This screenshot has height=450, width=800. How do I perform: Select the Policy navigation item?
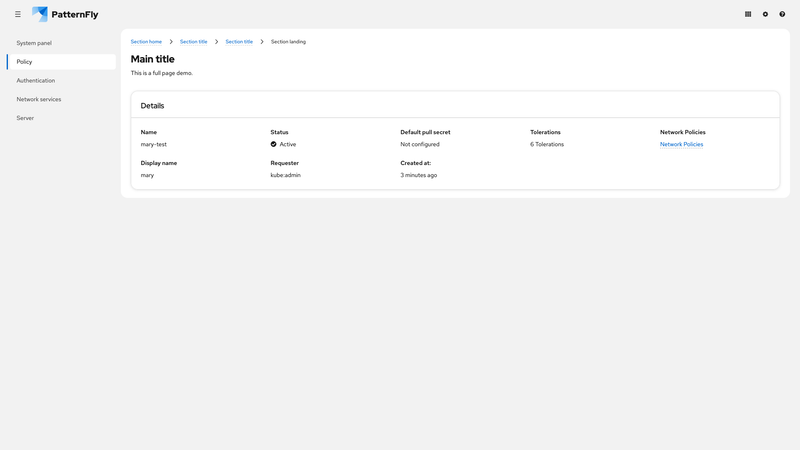click(25, 62)
